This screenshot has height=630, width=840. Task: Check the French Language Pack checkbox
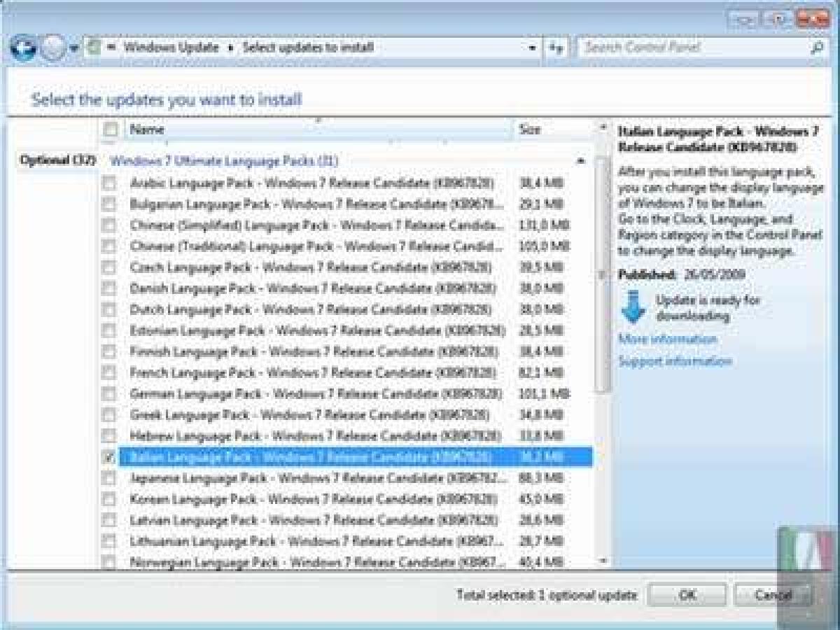(x=108, y=372)
